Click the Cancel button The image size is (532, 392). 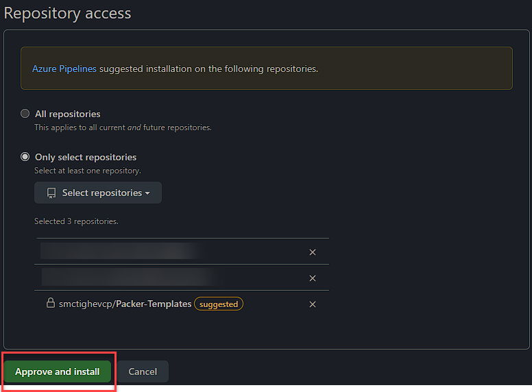click(x=143, y=371)
